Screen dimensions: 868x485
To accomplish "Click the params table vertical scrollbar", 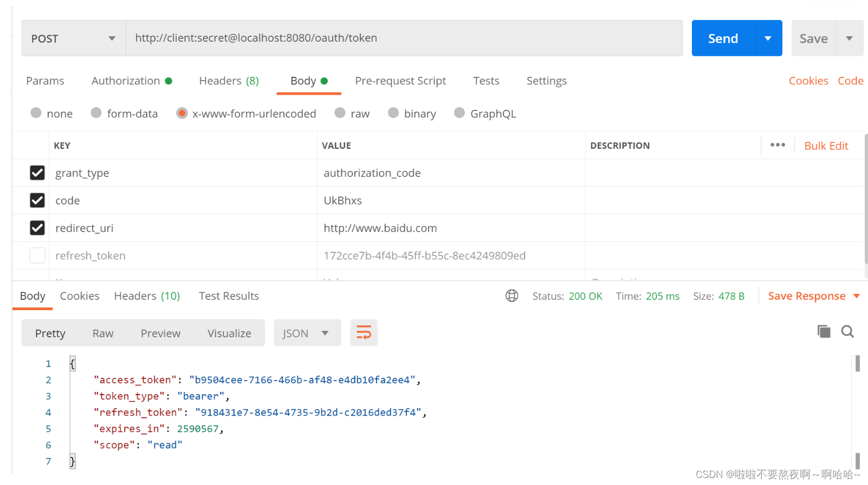I will pyautogui.click(x=866, y=198).
